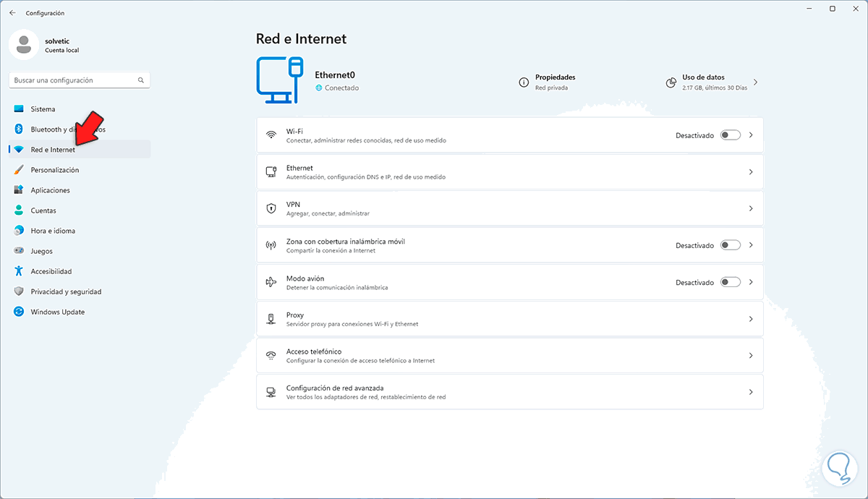Open the Uso de datos chevron

pyautogui.click(x=756, y=82)
